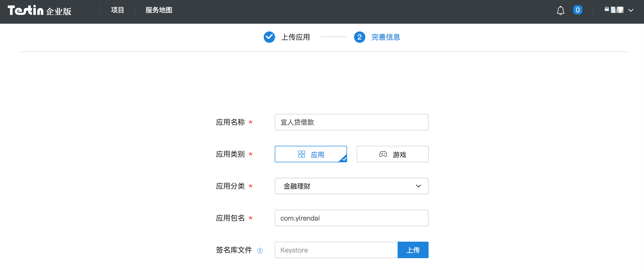Viewport: 644px width, 270px height.
Task: Click the blue 上传 button
Action: click(x=413, y=250)
